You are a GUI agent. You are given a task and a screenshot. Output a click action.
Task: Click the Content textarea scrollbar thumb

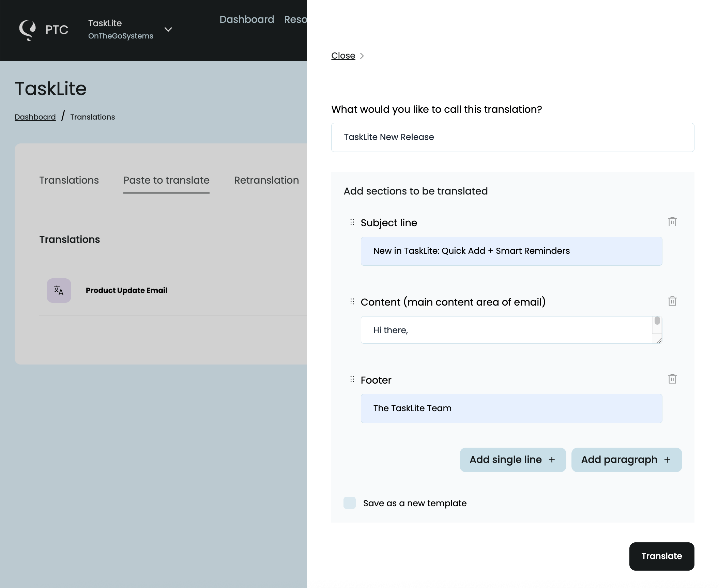(657, 321)
